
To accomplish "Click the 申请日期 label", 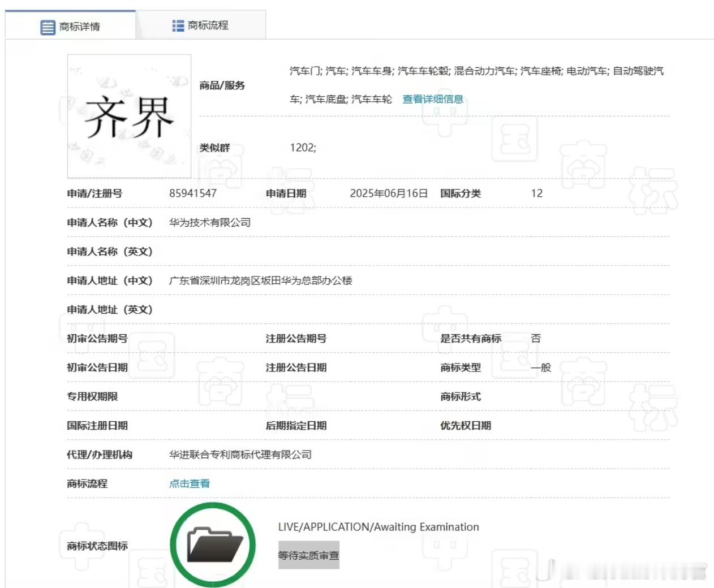I will (x=286, y=193).
